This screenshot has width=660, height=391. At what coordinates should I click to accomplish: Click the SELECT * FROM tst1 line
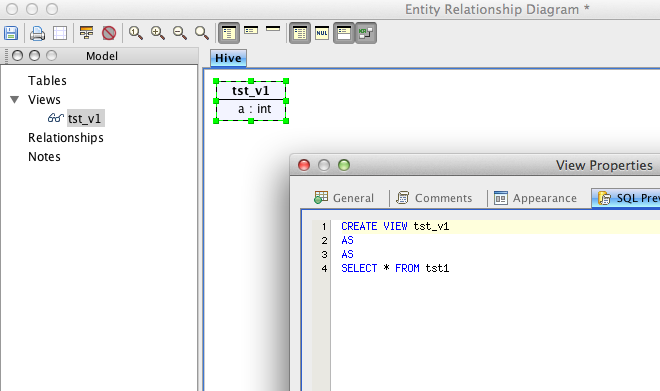point(395,268)
